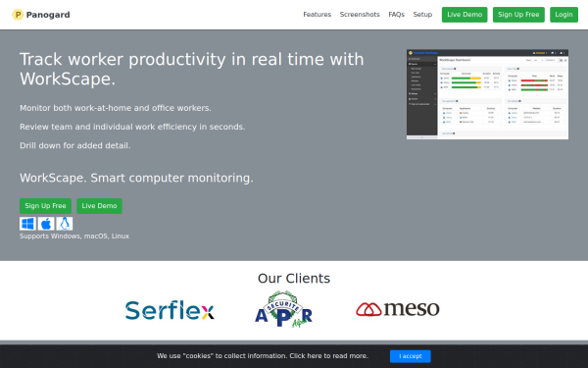588x368 pixels.
Task: Navigate to the Setup nav item
Action: tap(422, 15)
